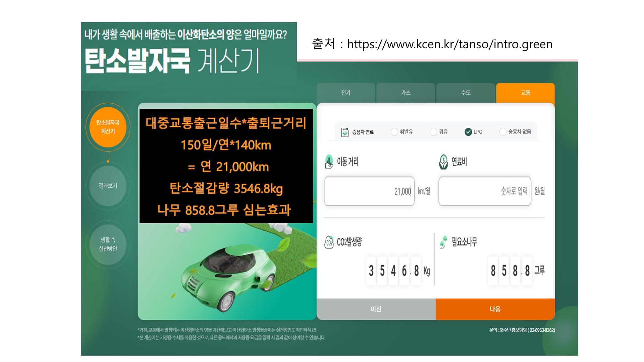This screenshot has height=362, width=644.
Task: Go to the 결과보기 step circle
Action: [108, 186]
